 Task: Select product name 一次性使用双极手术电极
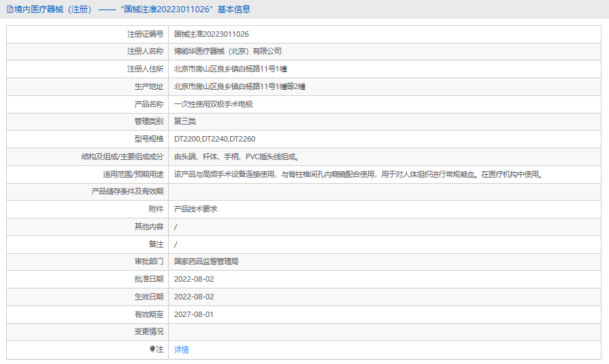[213, 104]
